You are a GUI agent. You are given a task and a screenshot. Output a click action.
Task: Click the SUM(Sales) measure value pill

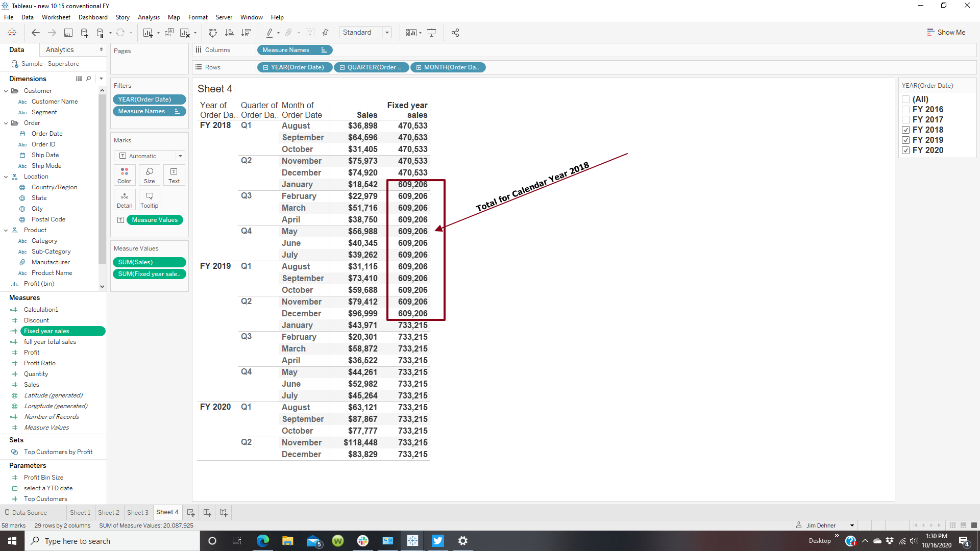pos(149,262)
